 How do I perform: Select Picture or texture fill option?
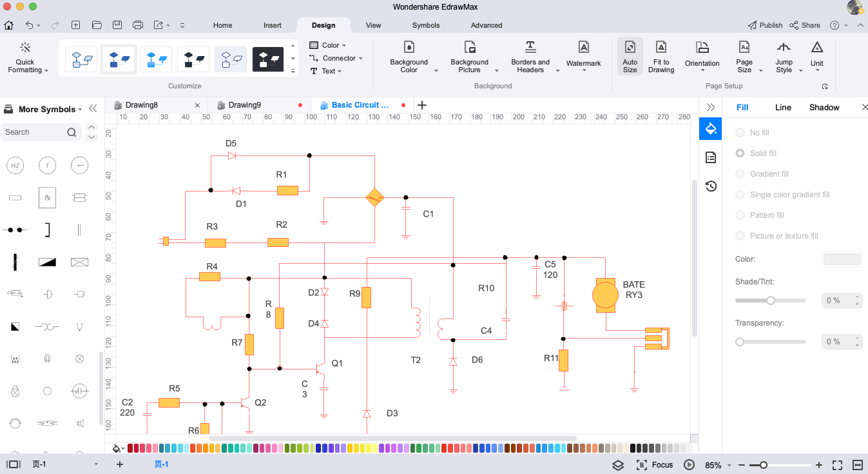point(740,236)
